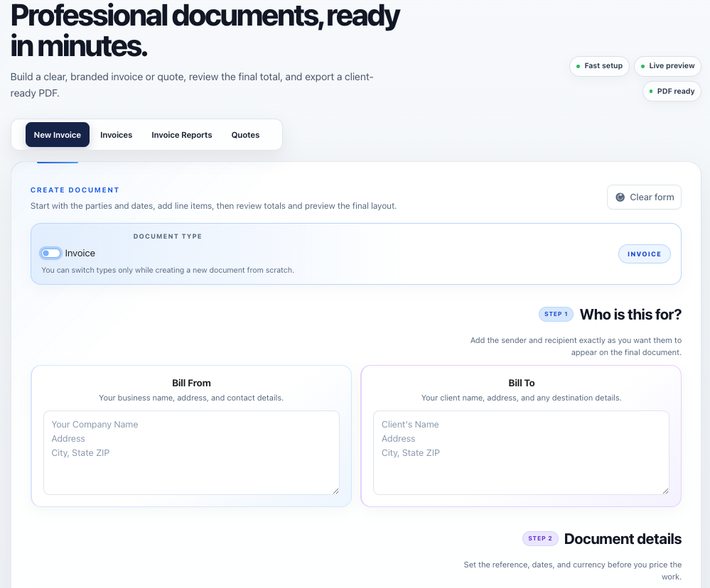The width and height of the screenshot is (710, 588).
Task: Click the STEP 1 badge
Action: click(x=556, y=314)
